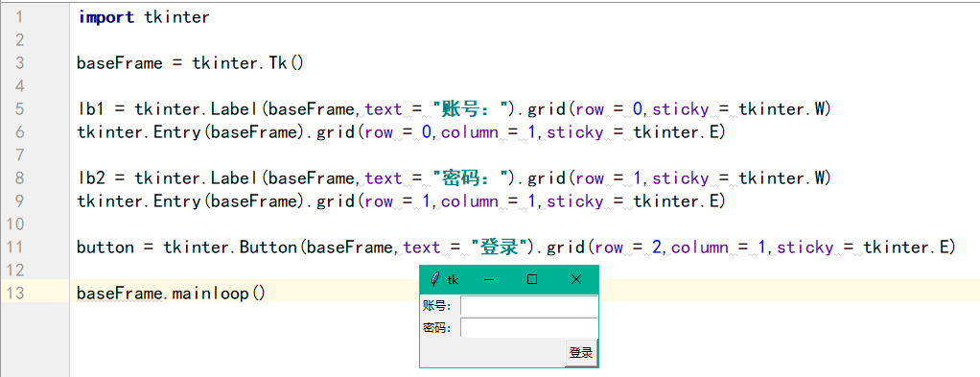The width and height of the screenshot is (980, 377).
Task: Click tkinter.Tk() on line 3
Action: (247, 63)
